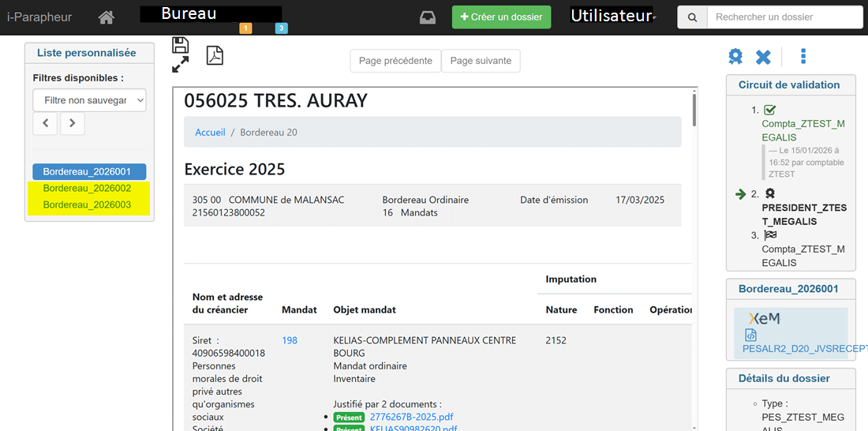Reject dossier with the blue X icon
The image size is (868, 431).
click(x=763, y=57)
